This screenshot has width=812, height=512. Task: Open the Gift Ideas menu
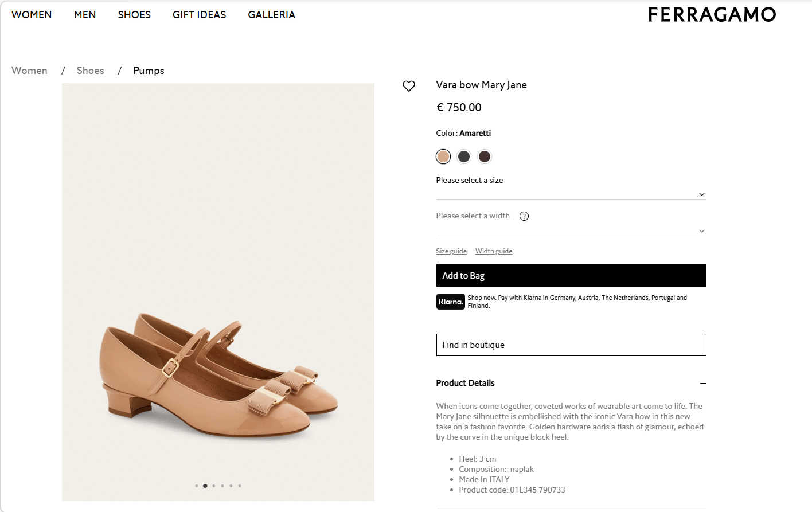pos(199,15)
